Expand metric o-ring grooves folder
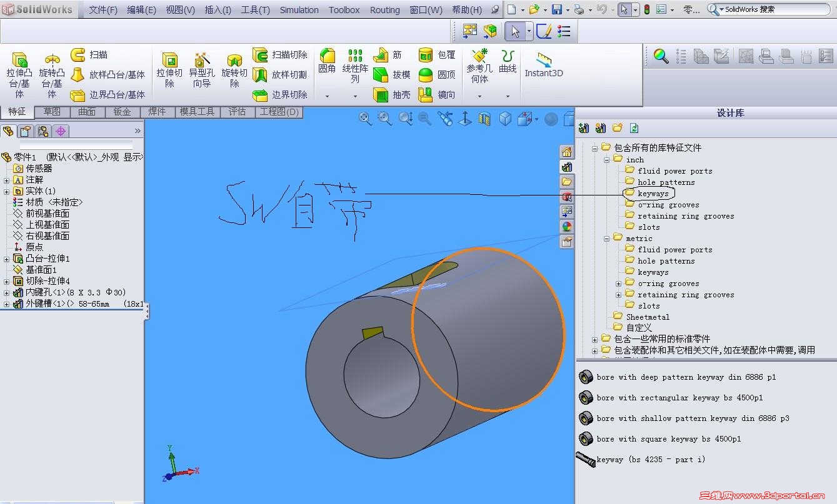837x504 pixels. (x=618, y=284)
